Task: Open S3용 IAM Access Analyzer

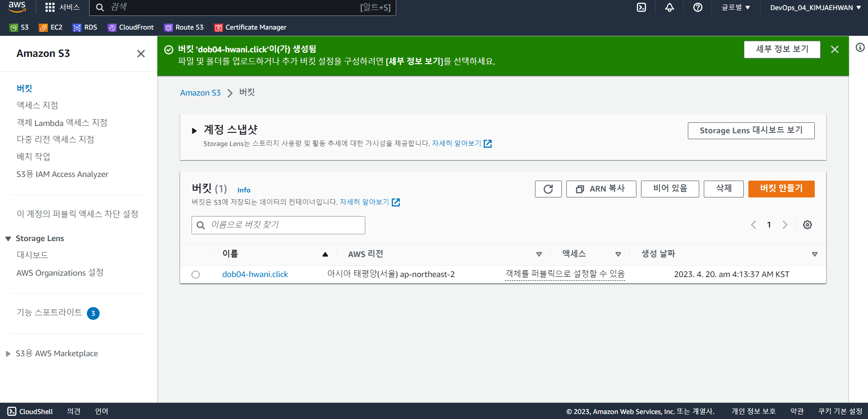Action: 62,174
